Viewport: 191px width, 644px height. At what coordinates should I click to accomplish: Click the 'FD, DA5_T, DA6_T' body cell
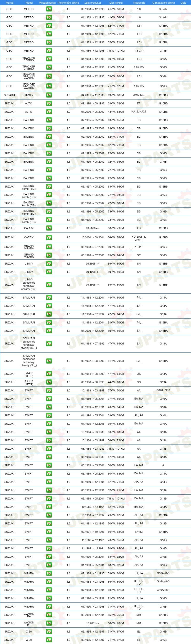(x=138, y=238)
